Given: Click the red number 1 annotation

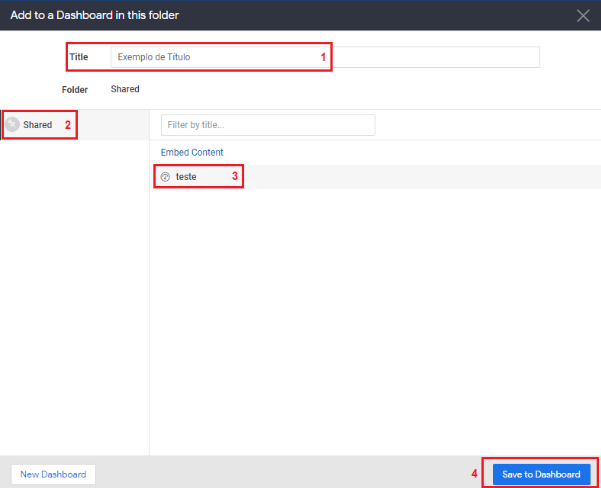Looking at the screenshot, I should pos(323,57).
